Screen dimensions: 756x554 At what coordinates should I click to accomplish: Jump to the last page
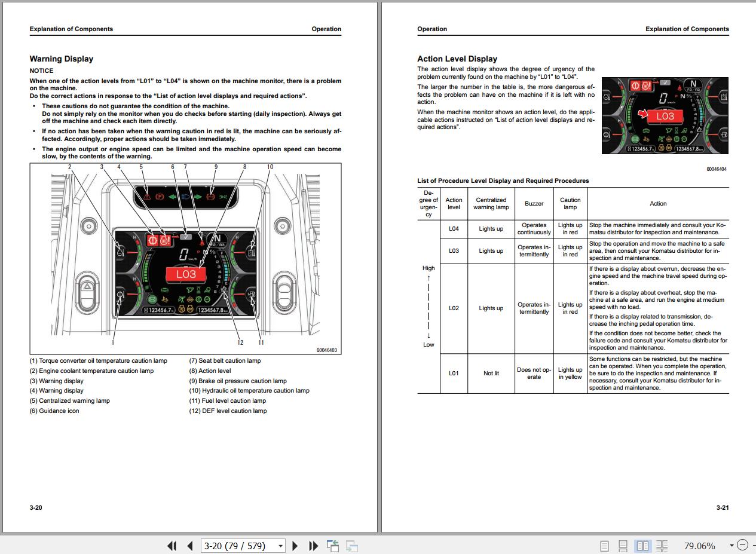(313, 546)
